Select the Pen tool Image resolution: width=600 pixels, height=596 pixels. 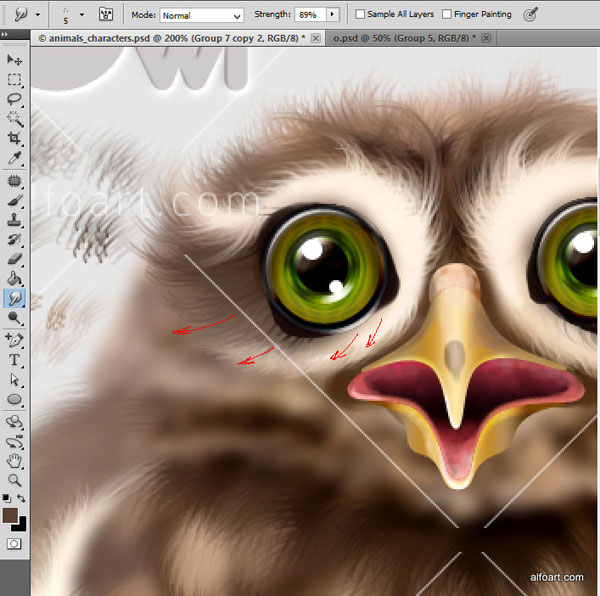tap(15, 340)
